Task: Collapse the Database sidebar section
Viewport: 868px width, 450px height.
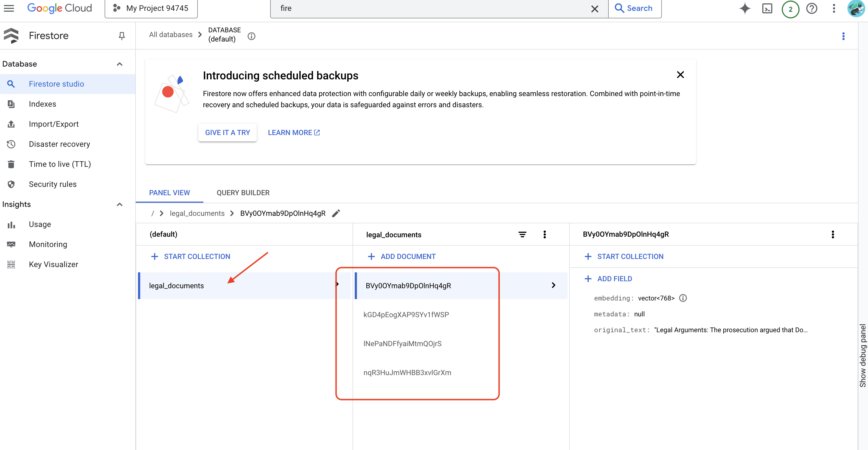Action: pos(120,64)
